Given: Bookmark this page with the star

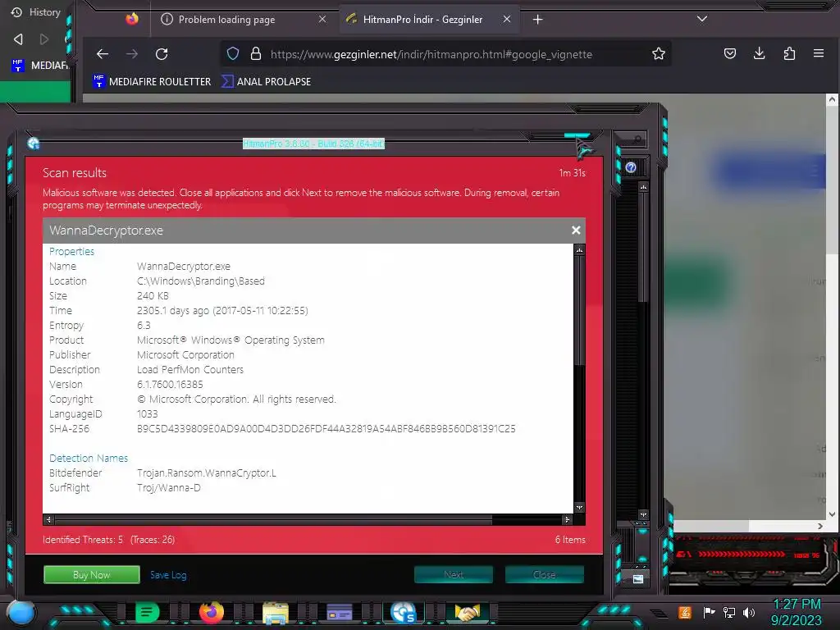Looking at the screenshot, I should (x=659, y=53).
